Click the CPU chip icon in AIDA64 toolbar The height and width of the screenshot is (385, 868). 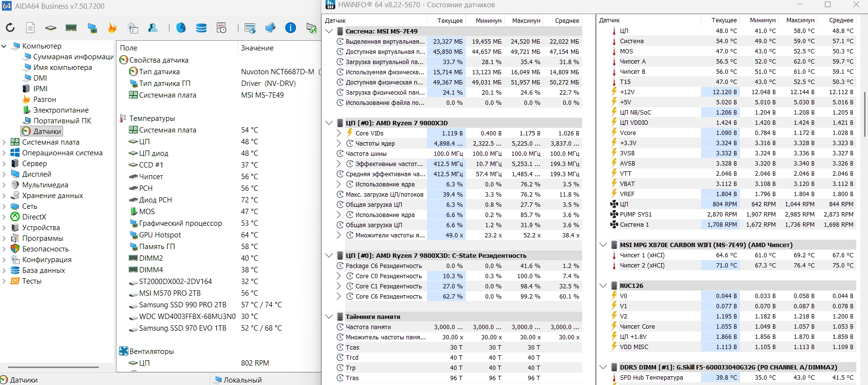(50, 28)
